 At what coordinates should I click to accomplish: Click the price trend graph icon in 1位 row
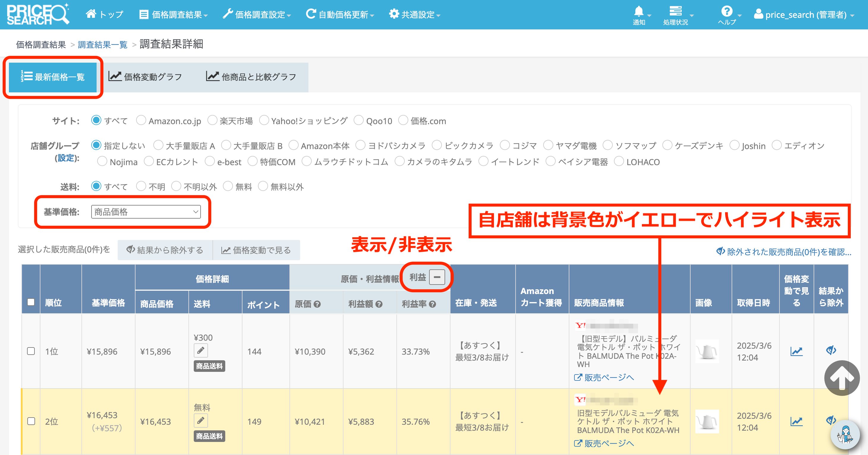[x=796, y=351]
